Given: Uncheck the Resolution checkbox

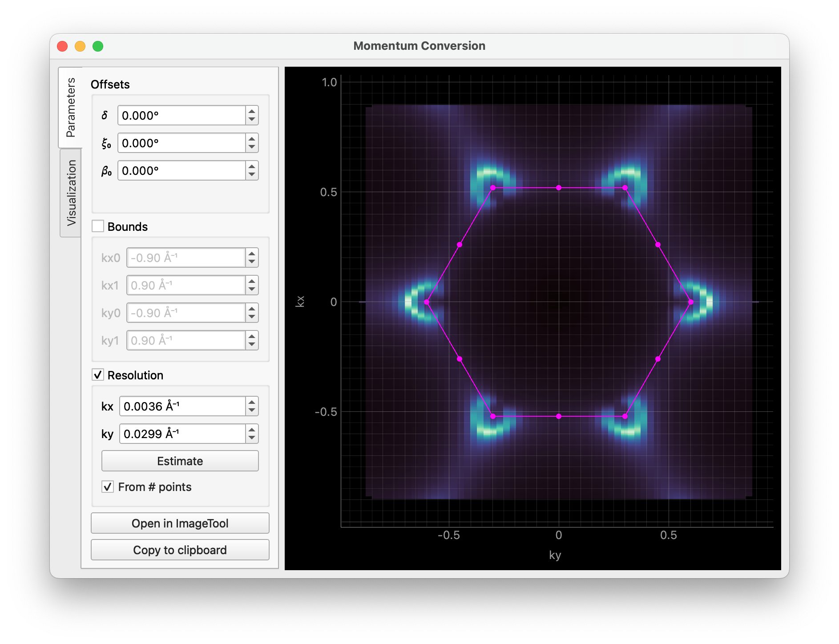Looking at the screenshot, I should pos(97,375).
